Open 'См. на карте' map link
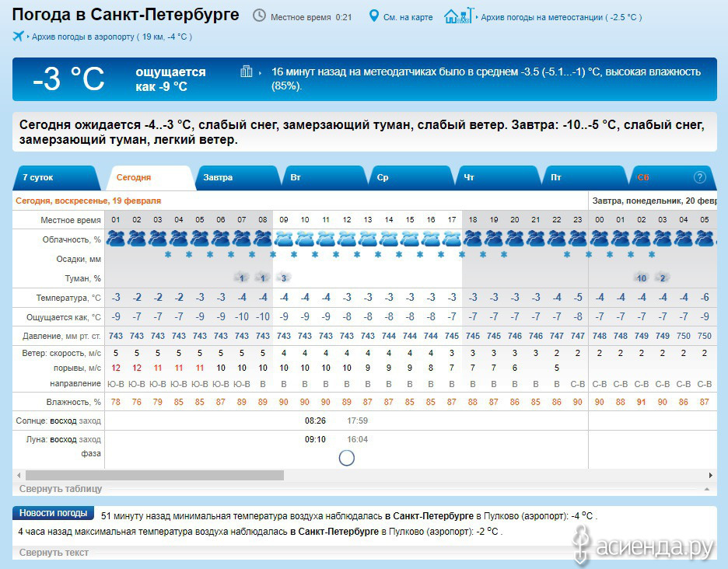Screen dimensions: 728x569 coord(408,17)
